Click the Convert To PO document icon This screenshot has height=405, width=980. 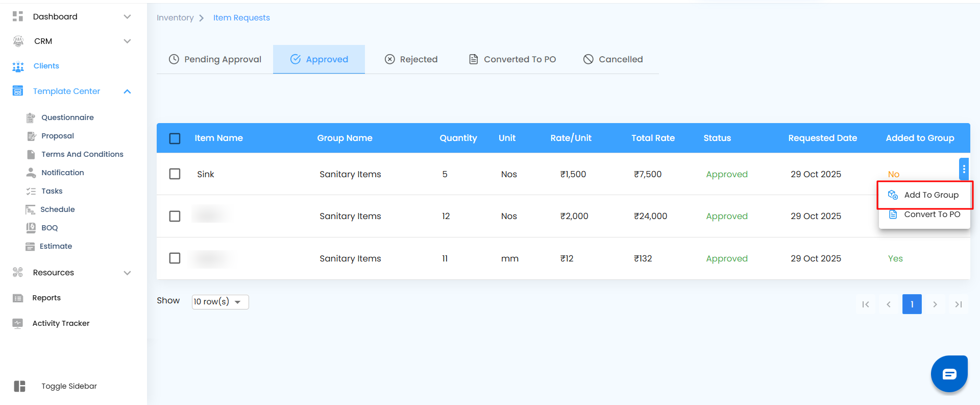(893, 215)
